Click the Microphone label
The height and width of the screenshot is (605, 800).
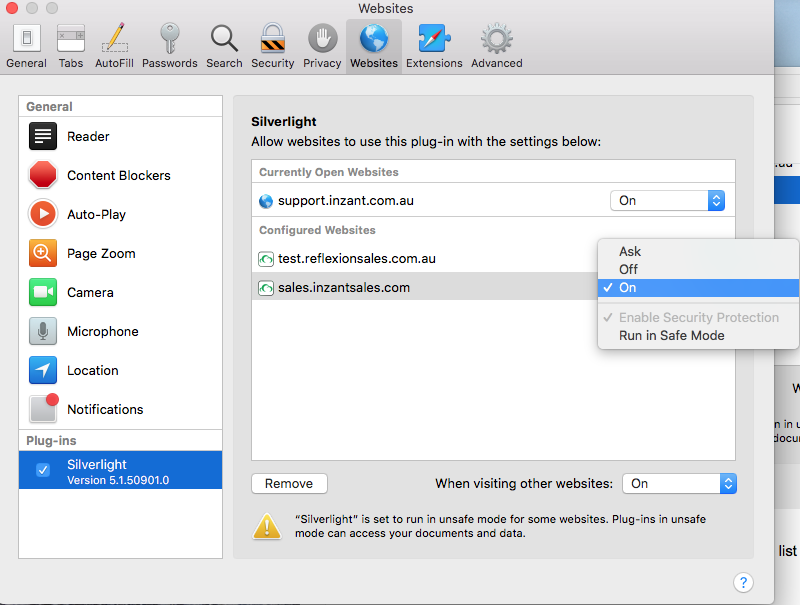point(103,332)
